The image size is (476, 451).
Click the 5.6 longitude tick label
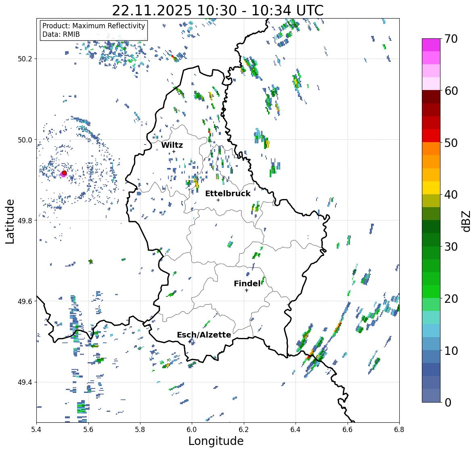point(88,429)
